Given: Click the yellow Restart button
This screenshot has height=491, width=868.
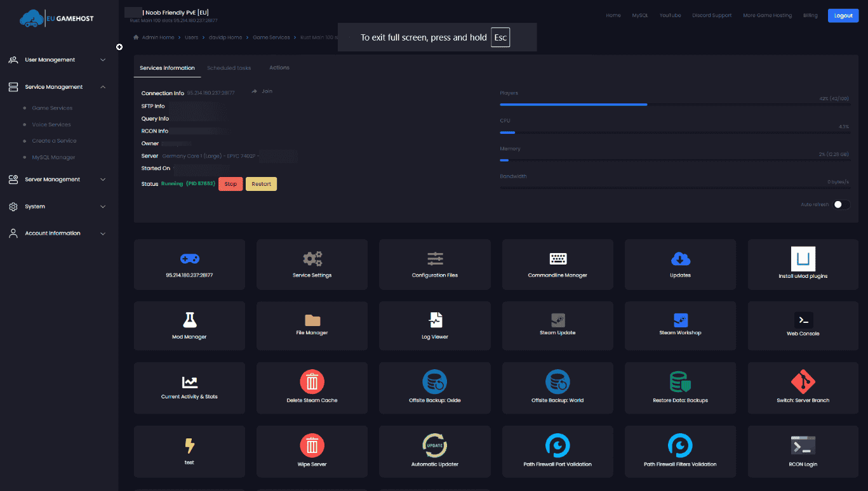Looking at the screenshot, I should tap(261, 184).
